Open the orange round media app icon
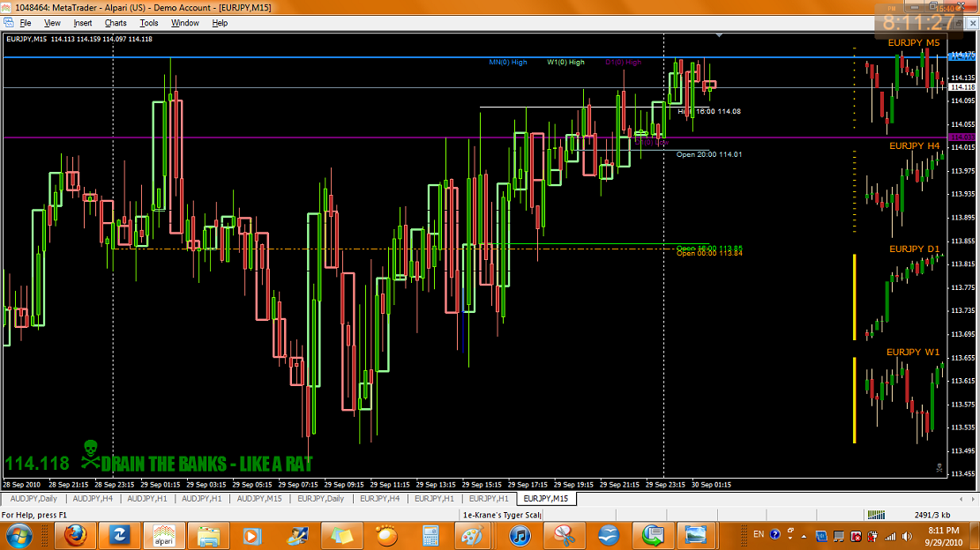980x550 pixels. (386, 536)
